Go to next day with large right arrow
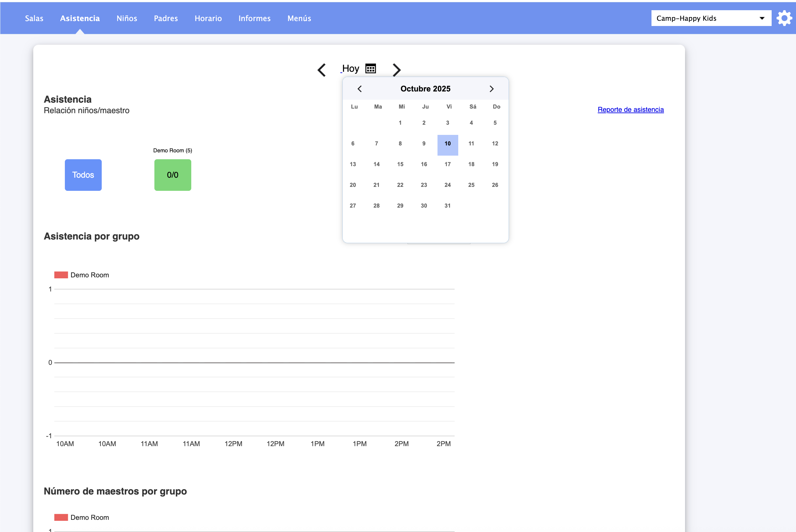The width and height of the screenshot is (796, 532). point(396,70)
